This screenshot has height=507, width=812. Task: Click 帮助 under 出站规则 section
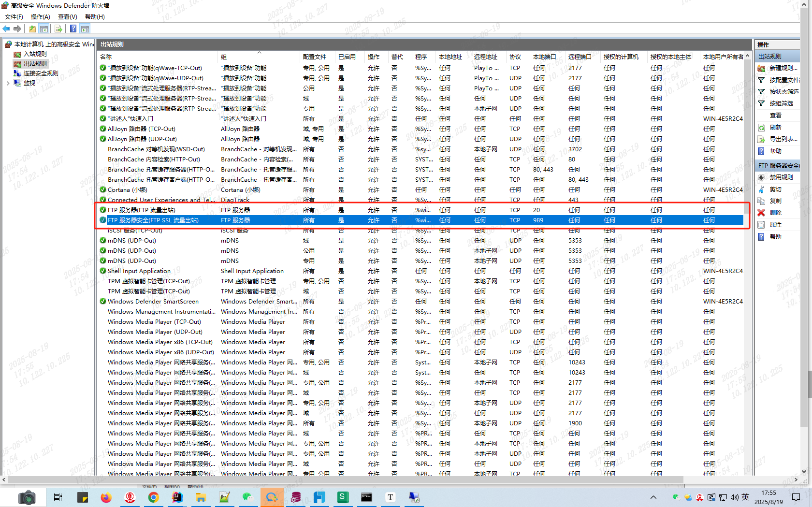776,151
